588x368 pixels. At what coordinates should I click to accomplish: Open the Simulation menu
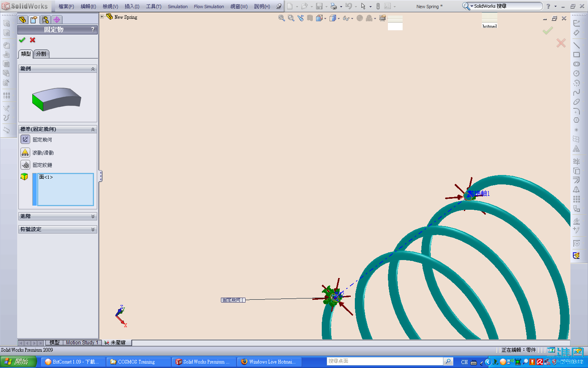point(178,7)
